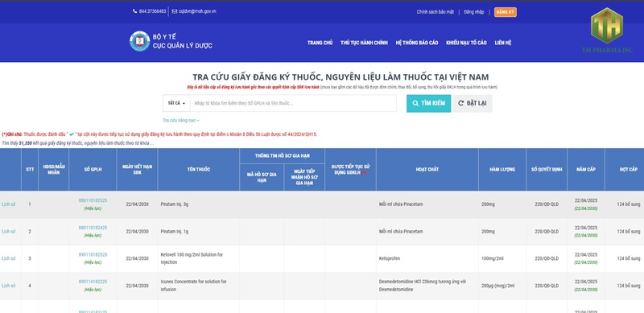Click the HÀM LƯỢNG column header

502,169
